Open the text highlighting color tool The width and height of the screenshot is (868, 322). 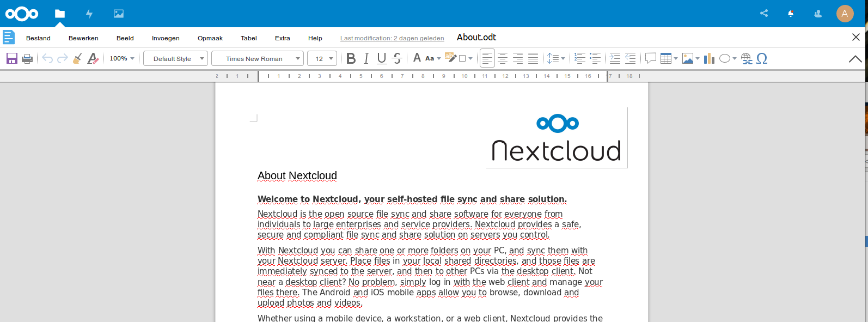[x=450, y=57]
